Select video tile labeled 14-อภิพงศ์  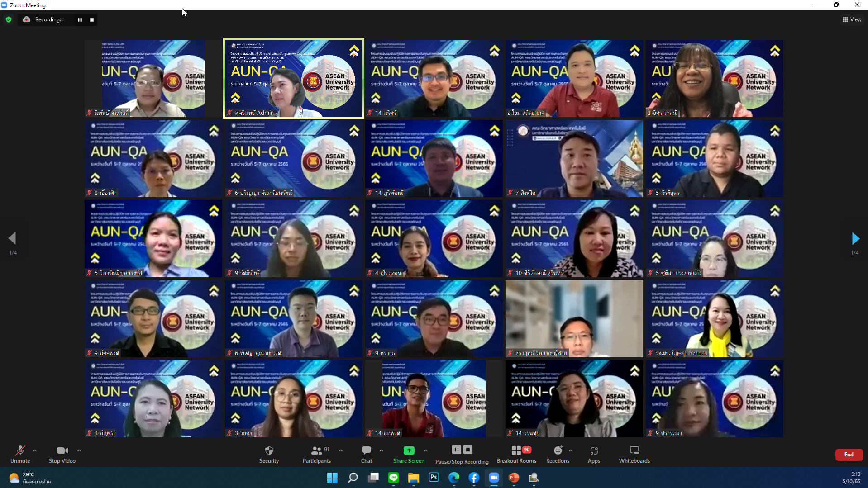pos(434,398)
